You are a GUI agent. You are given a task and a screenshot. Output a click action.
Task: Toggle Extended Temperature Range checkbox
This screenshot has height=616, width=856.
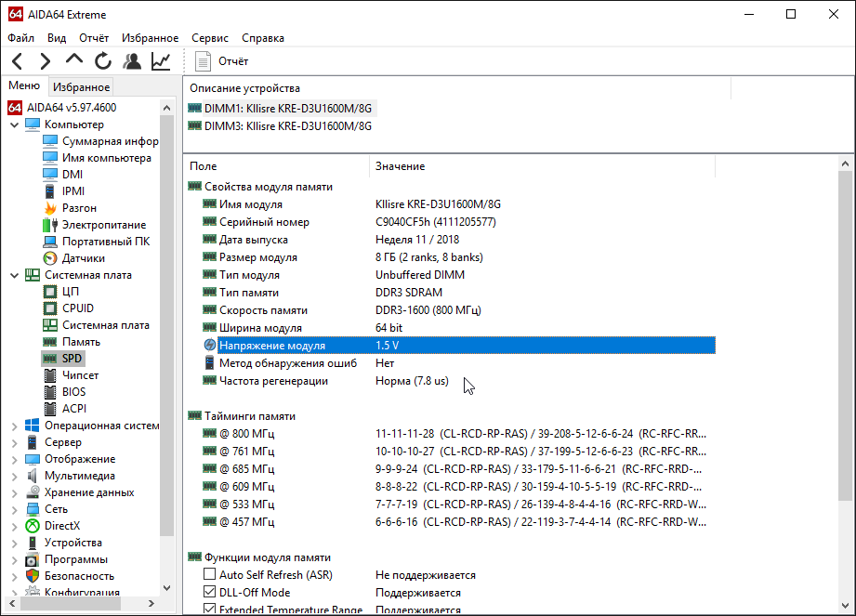tap(210, 609)
